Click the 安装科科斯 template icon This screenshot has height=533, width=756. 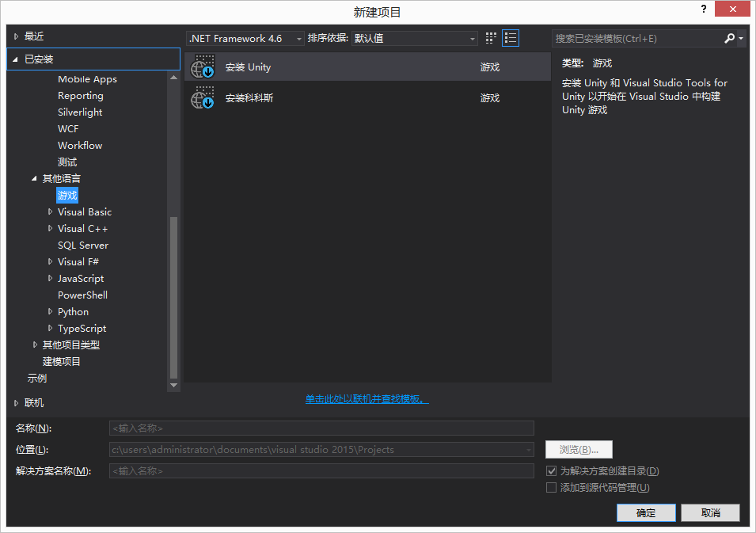[203, 97]
